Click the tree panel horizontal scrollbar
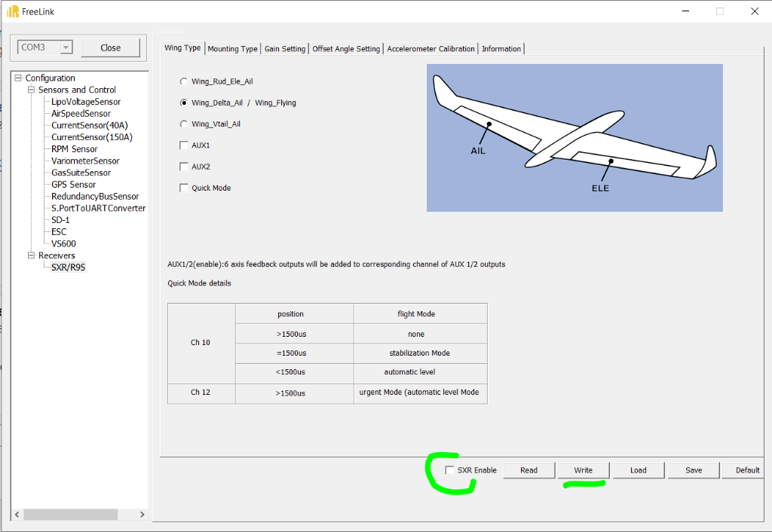This screenshot has width=772, height=532. tap(70, 514)
